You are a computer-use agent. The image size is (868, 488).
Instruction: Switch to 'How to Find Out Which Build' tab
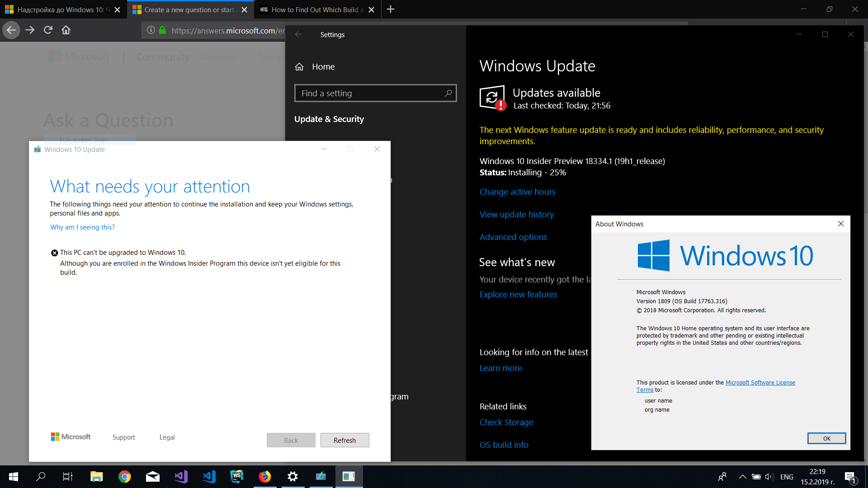(318, 9)
